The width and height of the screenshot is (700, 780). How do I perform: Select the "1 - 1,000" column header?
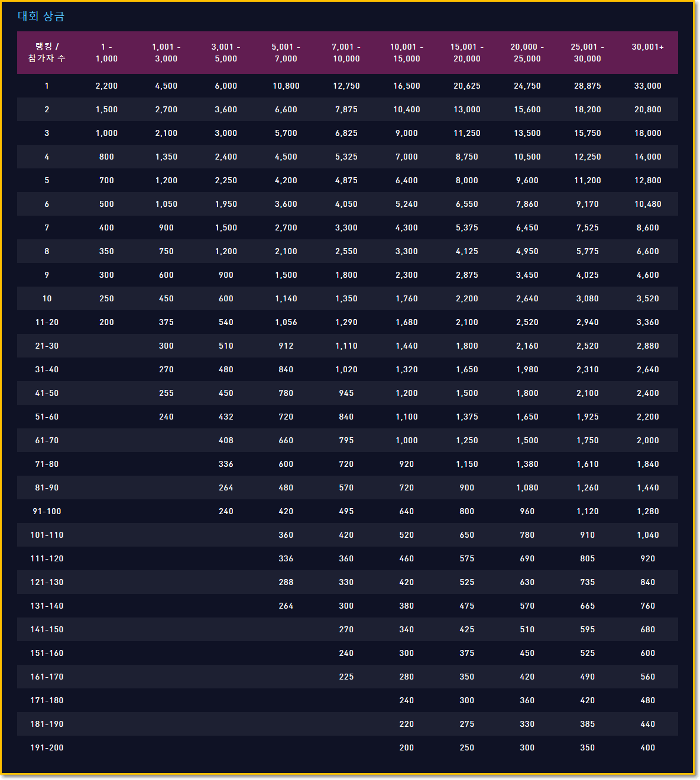point(106,53)
